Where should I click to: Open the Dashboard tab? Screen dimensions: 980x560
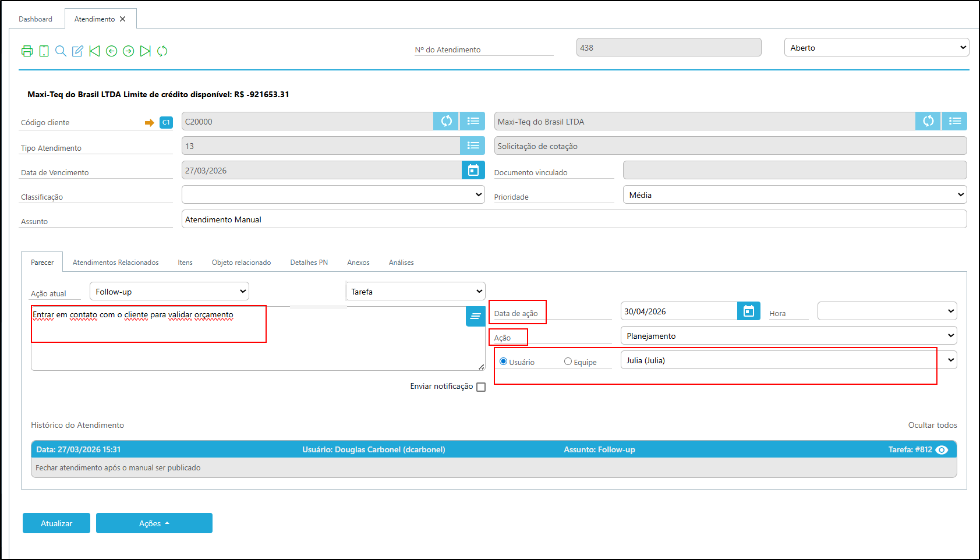(36, 19)
